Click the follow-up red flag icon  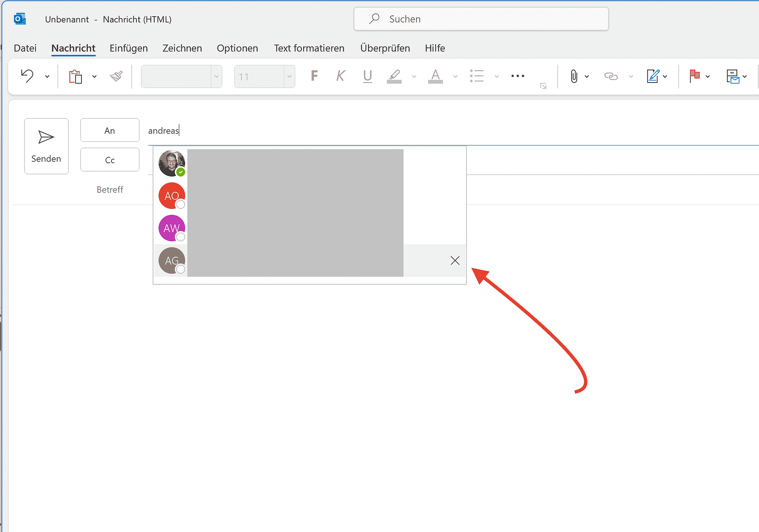(695, 76)
